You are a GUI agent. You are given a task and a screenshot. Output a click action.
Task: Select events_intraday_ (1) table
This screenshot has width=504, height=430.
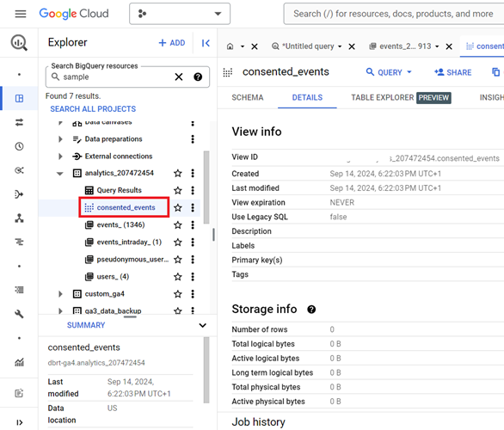point(129,242)
